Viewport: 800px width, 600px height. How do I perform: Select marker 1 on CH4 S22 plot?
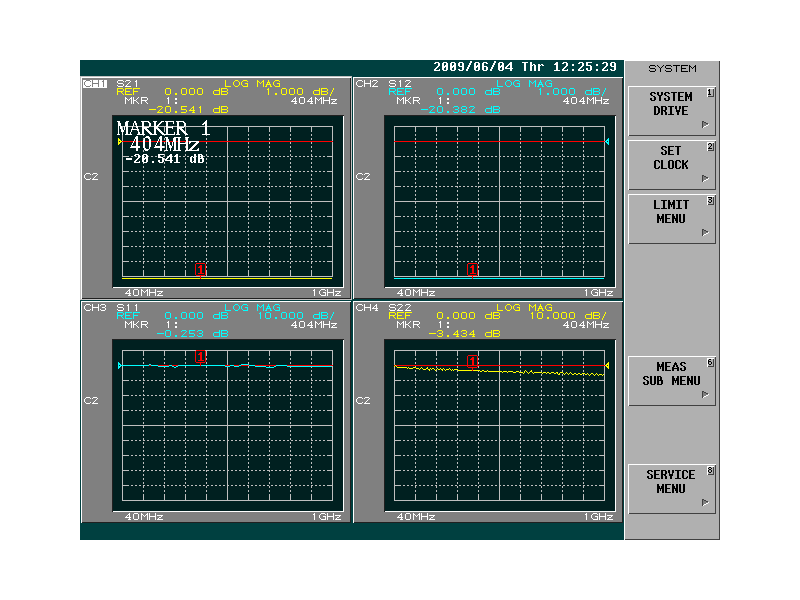[472, 361]
